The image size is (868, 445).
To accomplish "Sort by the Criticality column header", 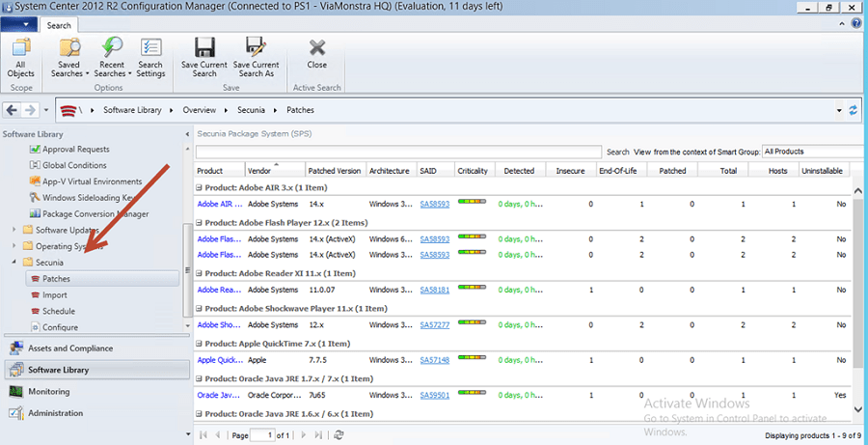I will (x=473, y=171).
